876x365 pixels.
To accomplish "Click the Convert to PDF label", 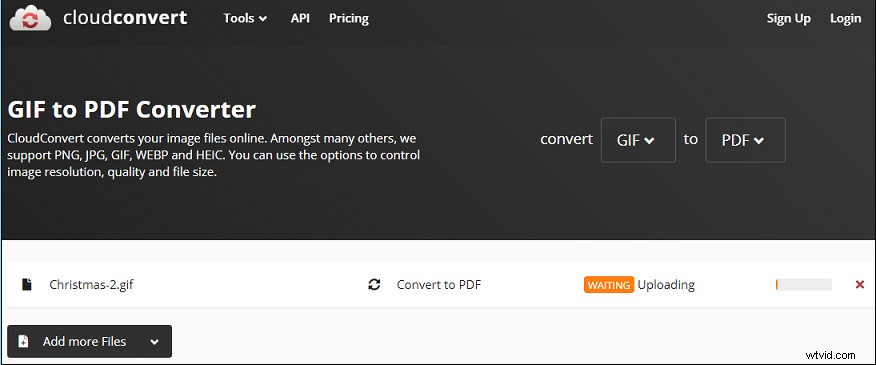I will (439, 285).
